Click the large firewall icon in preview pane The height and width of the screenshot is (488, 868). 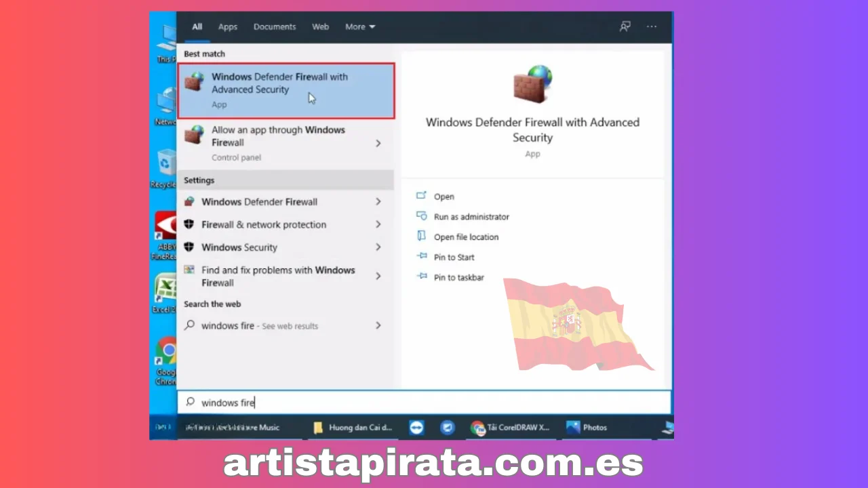coord(533,84)
